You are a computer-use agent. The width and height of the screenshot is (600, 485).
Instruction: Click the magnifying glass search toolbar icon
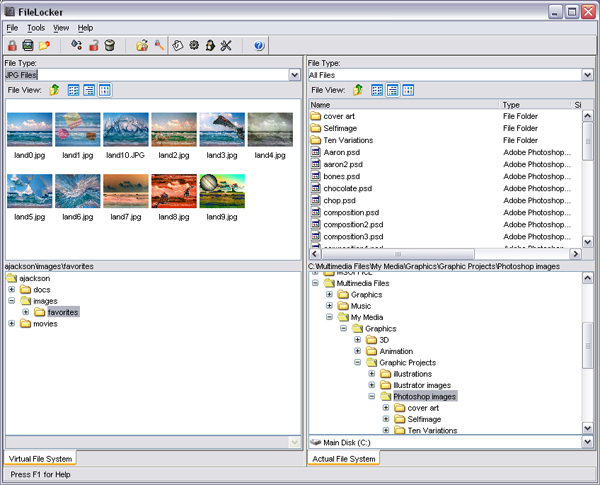tap(159, 46)
